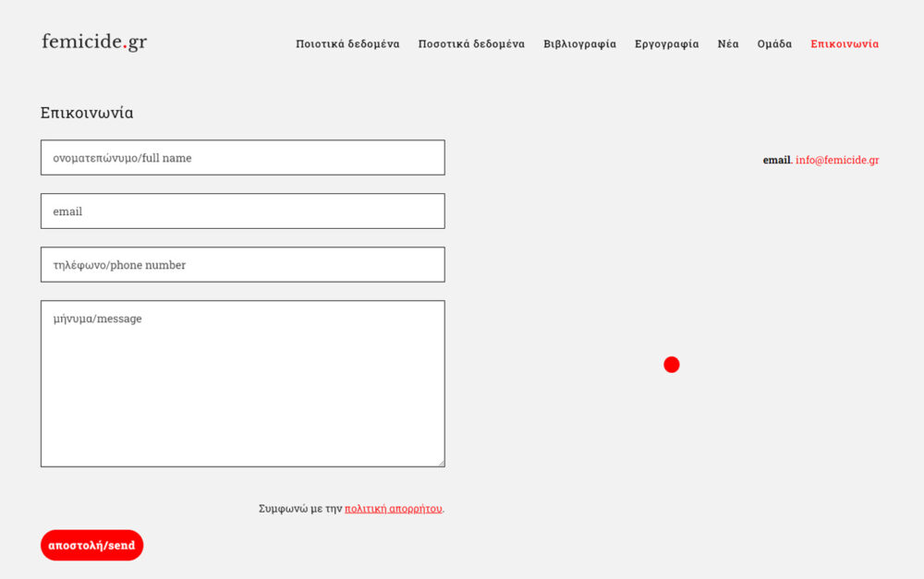Click the bold email label
The image size is (924, 579).
(776, 161)
